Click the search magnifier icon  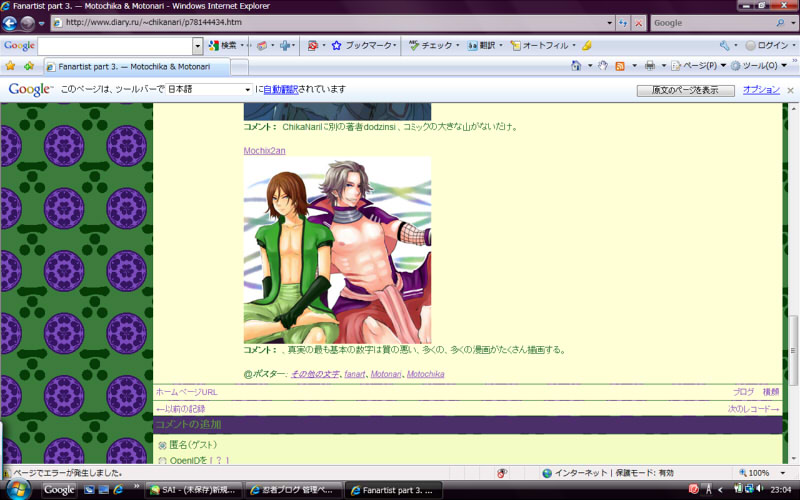tap(780, 23)
